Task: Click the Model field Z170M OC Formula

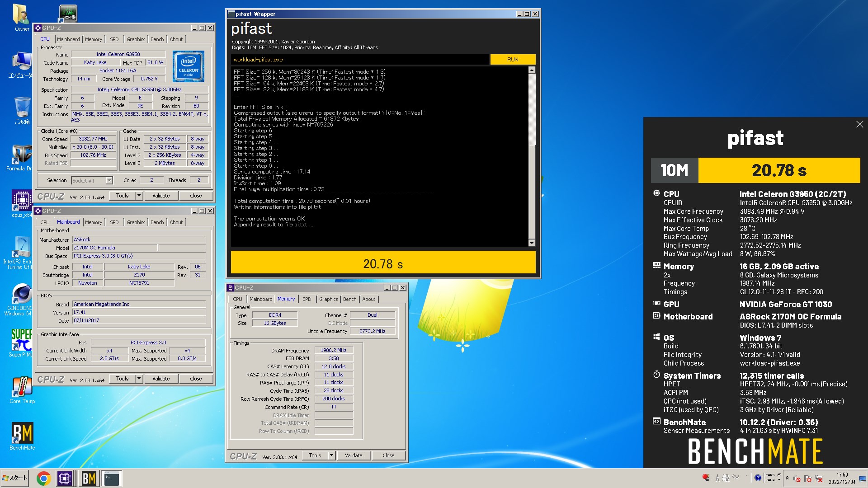Action: (115, 248)
